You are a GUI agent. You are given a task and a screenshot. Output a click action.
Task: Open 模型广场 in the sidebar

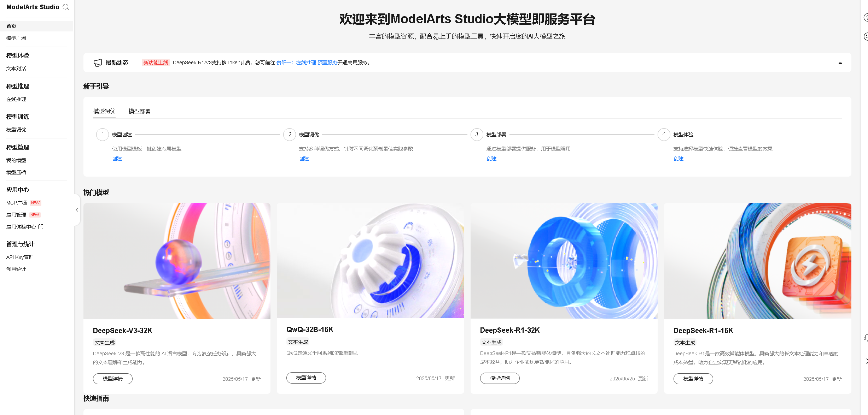click(16, 38)
